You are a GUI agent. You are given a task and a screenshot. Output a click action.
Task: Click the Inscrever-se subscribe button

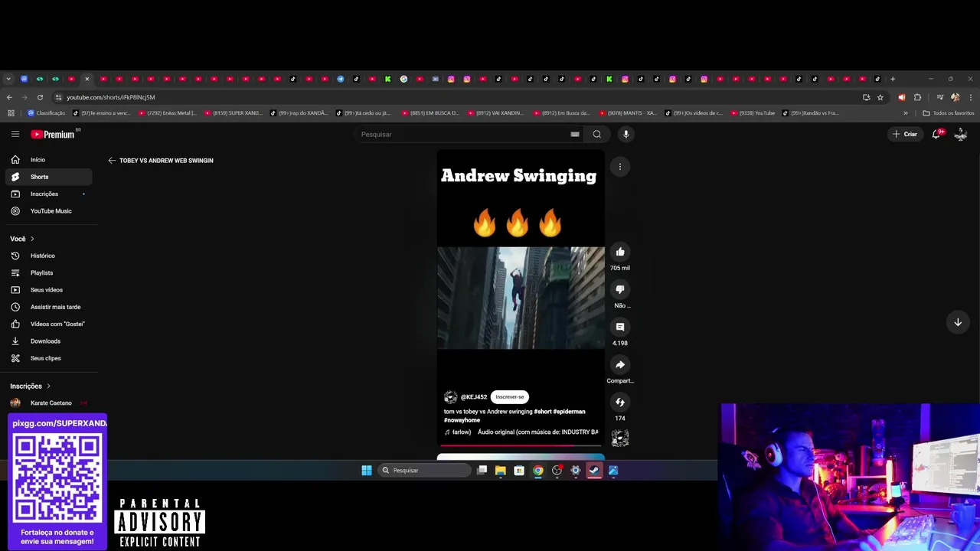pyautogui.click(x=510, y=397)
